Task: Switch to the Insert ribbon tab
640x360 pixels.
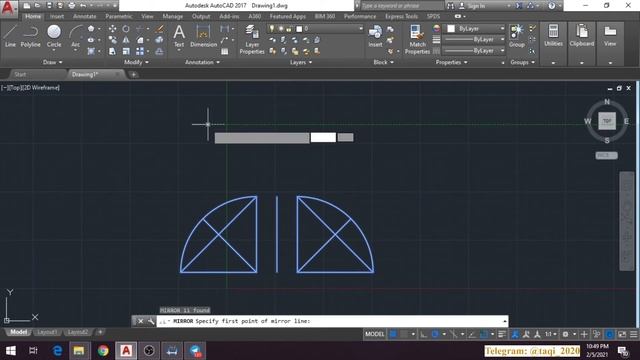Action: 57,16
